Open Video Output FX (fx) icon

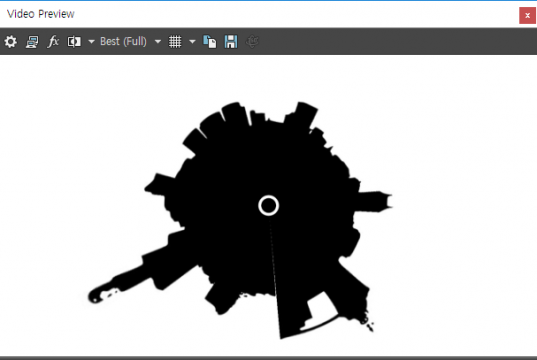tap(53, 41)
